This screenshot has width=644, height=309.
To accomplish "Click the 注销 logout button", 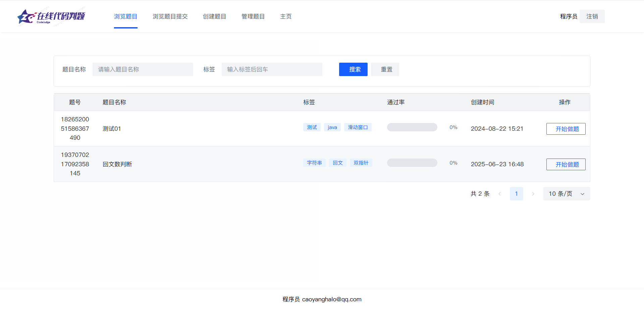I will click(592, 16).
